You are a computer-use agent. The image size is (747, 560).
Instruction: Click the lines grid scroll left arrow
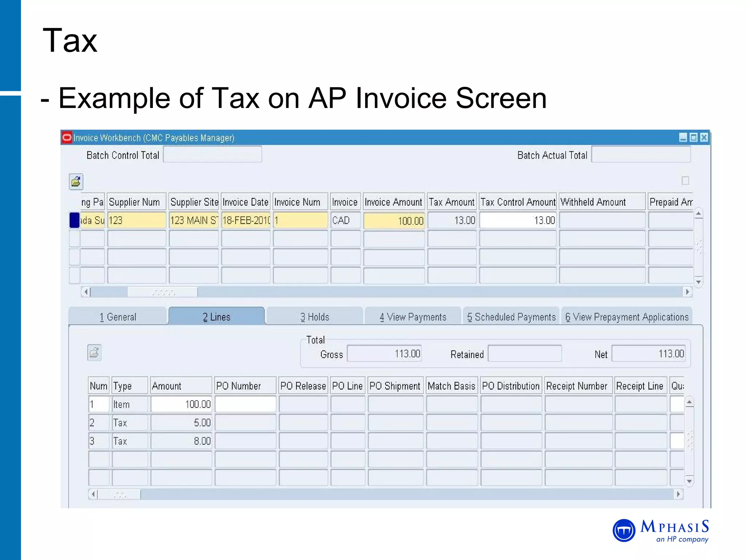[x=93, y=494]
